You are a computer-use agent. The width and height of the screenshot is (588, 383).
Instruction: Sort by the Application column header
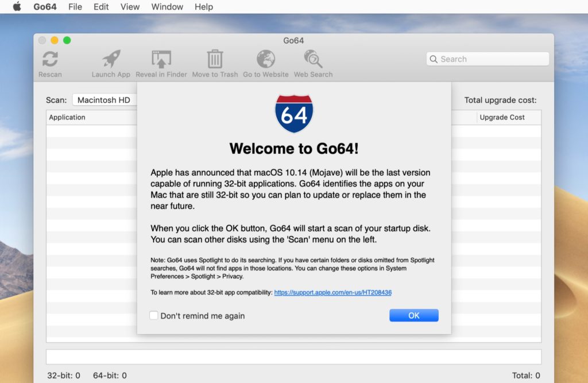coord(67,117)
